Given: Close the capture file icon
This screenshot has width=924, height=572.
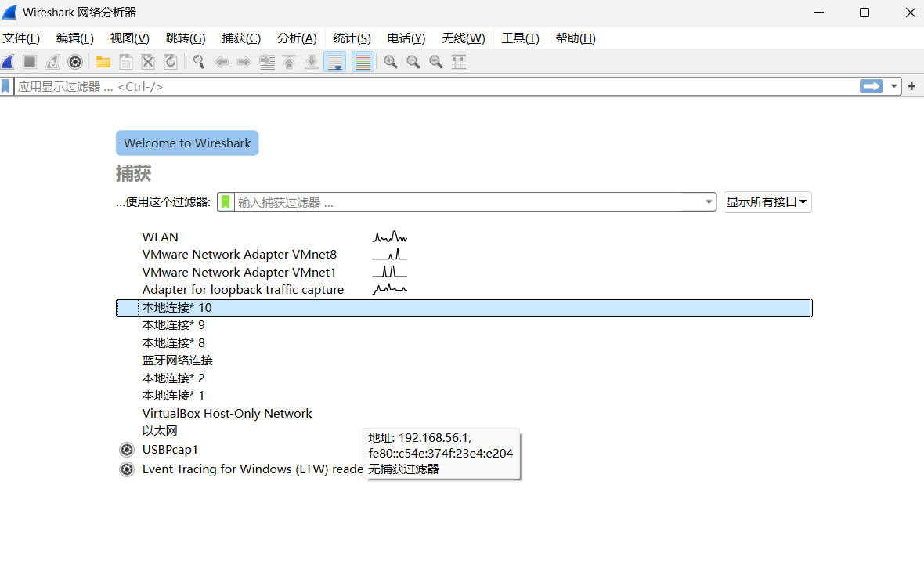Looking at the screenshot, I should [148, 62].
